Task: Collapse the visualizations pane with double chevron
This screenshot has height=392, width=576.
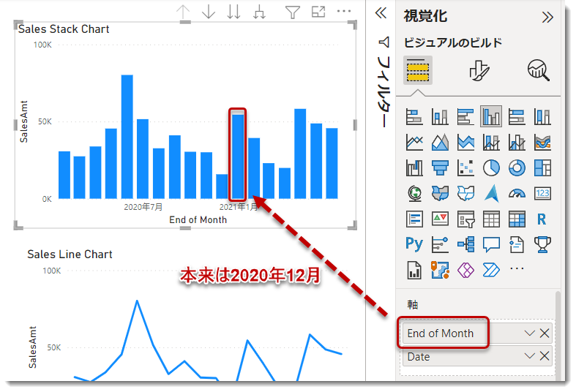Action: pos(547,17)
